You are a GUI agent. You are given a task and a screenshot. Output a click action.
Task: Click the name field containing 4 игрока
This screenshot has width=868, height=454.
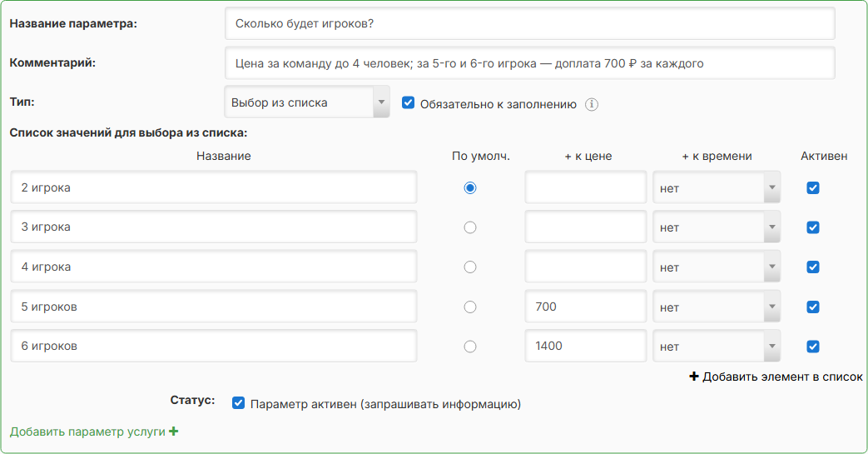[x=214, y=267]
